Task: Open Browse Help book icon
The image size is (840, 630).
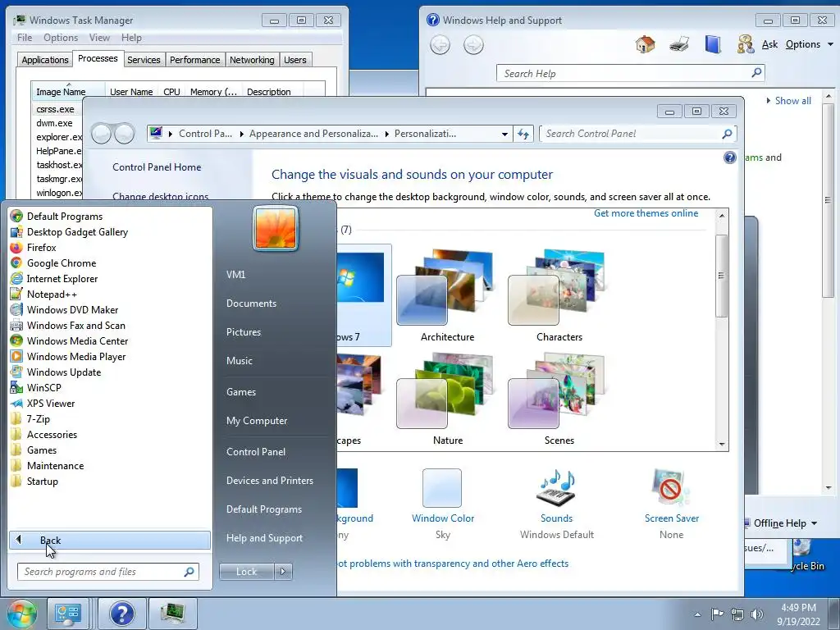Action: click(x=713, y=44)
